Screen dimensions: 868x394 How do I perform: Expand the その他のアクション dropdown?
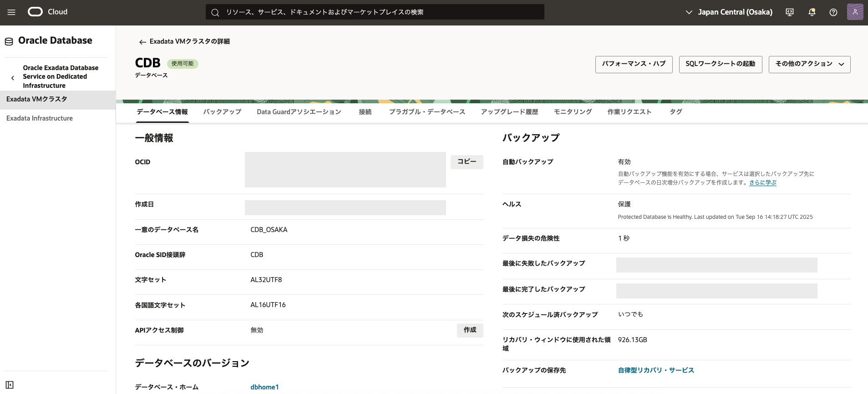point(809,64)
